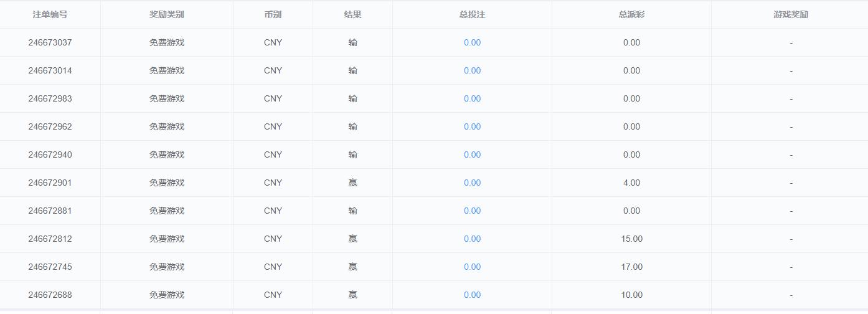
Task: Click the 结果 column header
Action: point(352,14)
